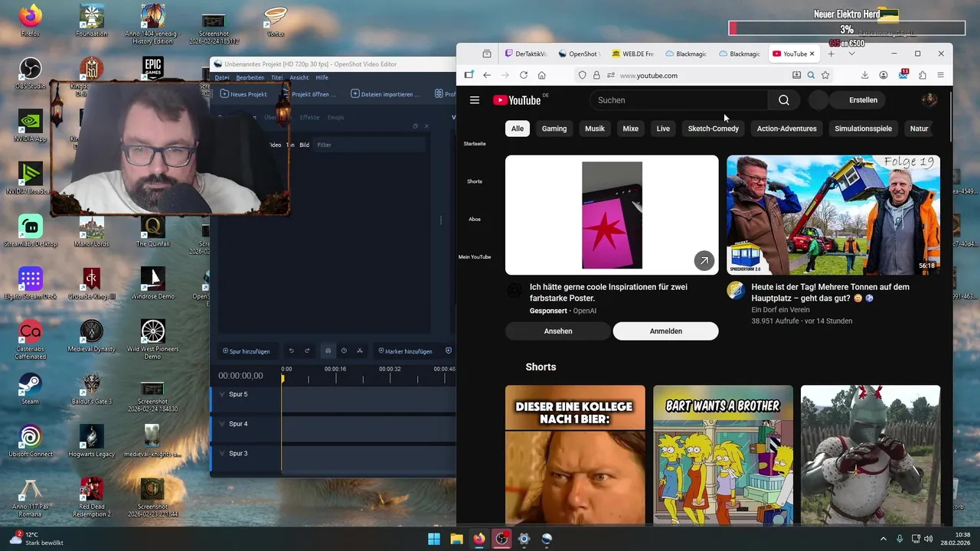This screenshot has width=980, height=551.
Task: Collapse Spur 3 track arrow
Action: pos(223,454)
